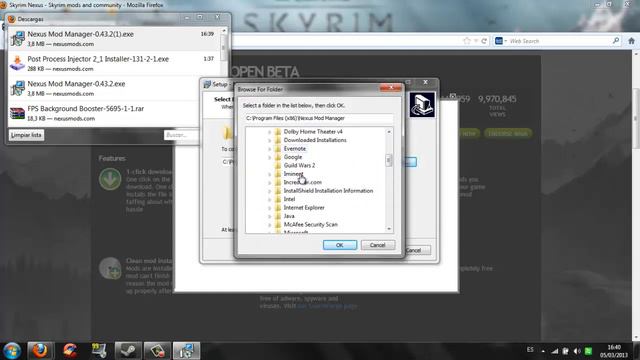Open the Steam taskbar icon
This screenshot has height=360, width=640.
(128, 351)
